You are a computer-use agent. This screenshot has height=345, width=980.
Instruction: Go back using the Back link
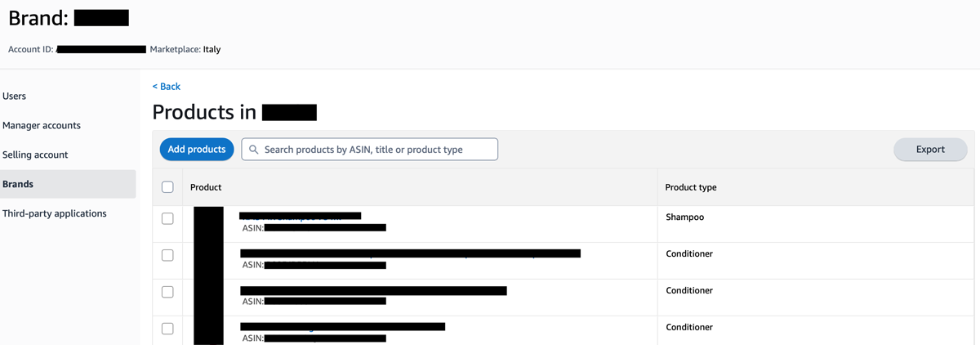click(x=167, y=87)
